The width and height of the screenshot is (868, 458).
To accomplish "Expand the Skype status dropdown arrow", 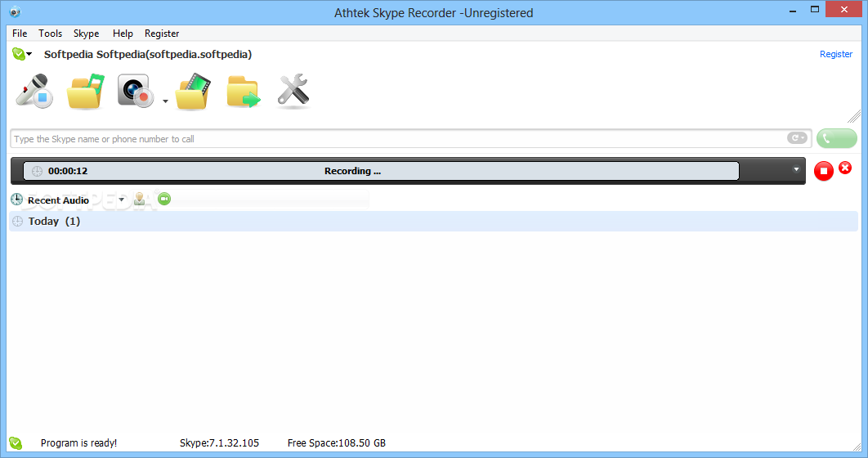I will click(x=29, y=54).
